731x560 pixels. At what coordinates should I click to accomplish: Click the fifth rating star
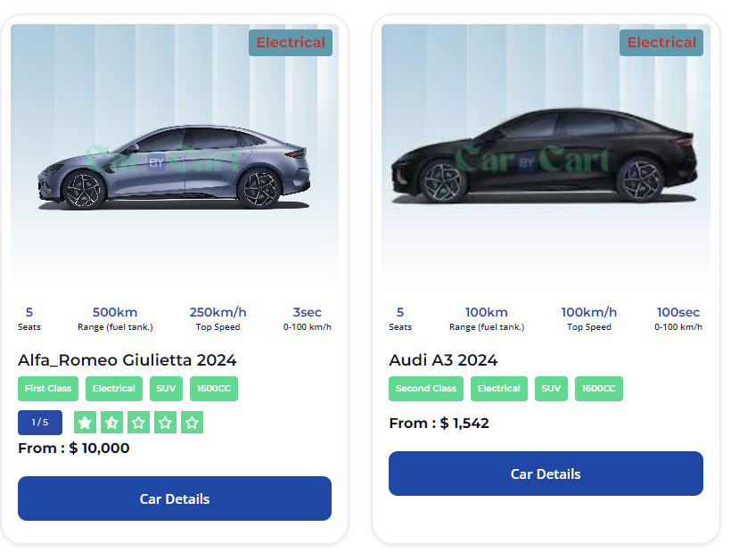pyautogui.click(x=192, y=423)
